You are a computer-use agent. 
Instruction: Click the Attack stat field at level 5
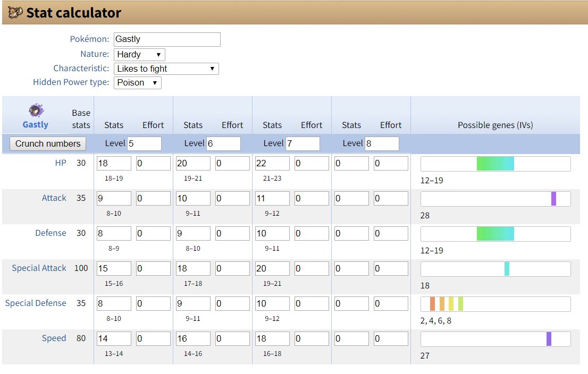click(x=114, y=198)
